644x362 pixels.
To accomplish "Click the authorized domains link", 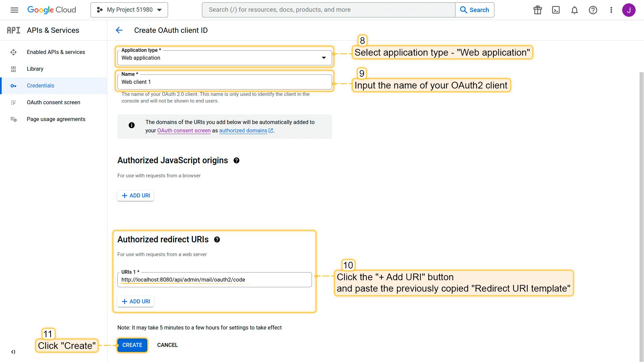I will point(243,131).
